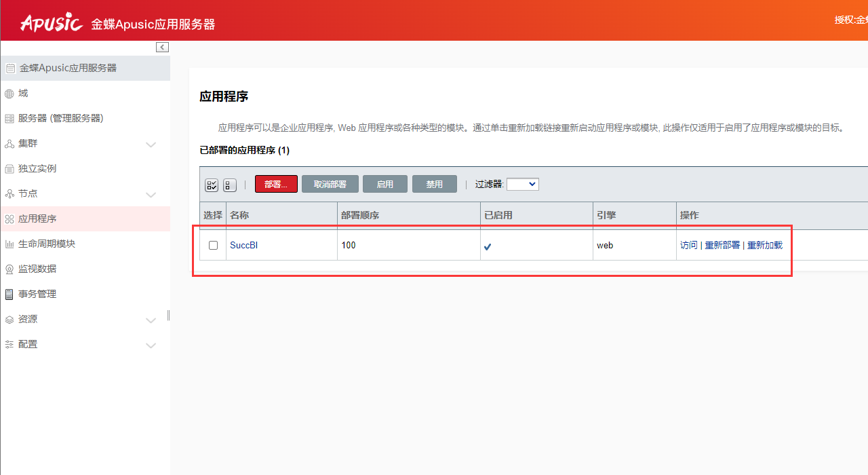Collapse the sidebar with the left arrow

162,47
